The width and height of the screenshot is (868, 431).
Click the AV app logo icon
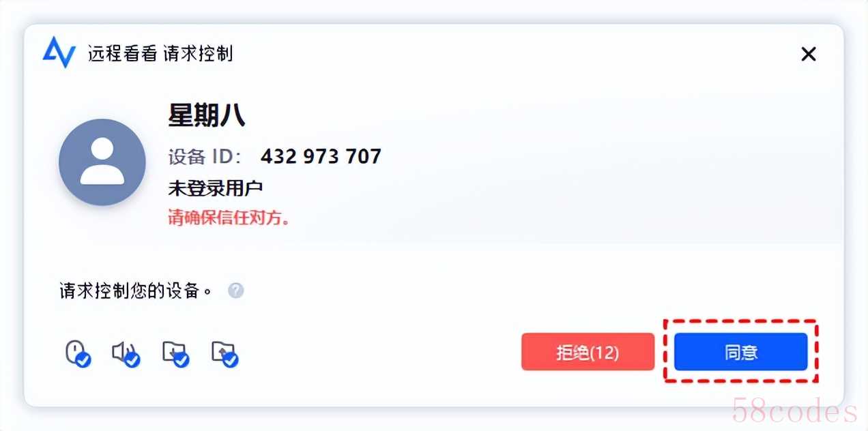pos(59,53)
